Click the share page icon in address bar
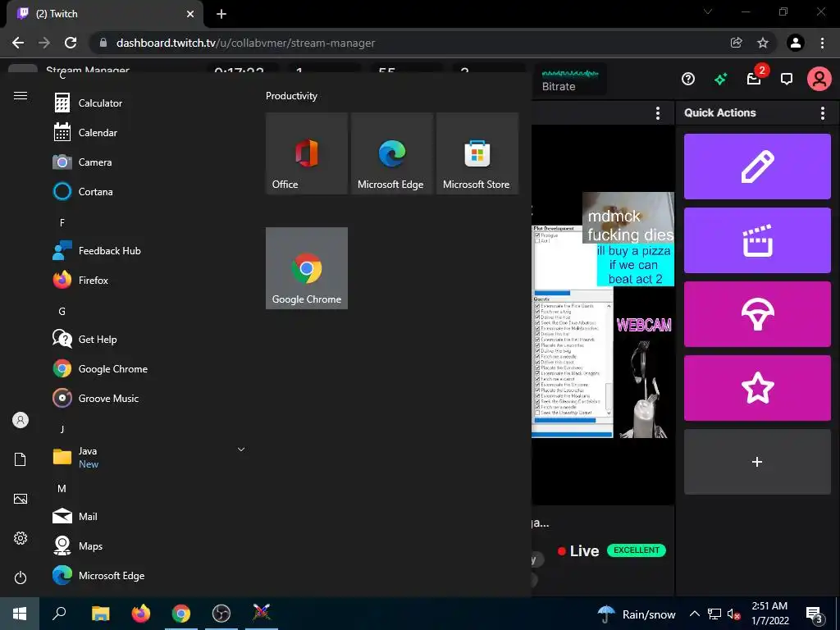840x630 pixels. pyautogui.click(x=736, y=43)
